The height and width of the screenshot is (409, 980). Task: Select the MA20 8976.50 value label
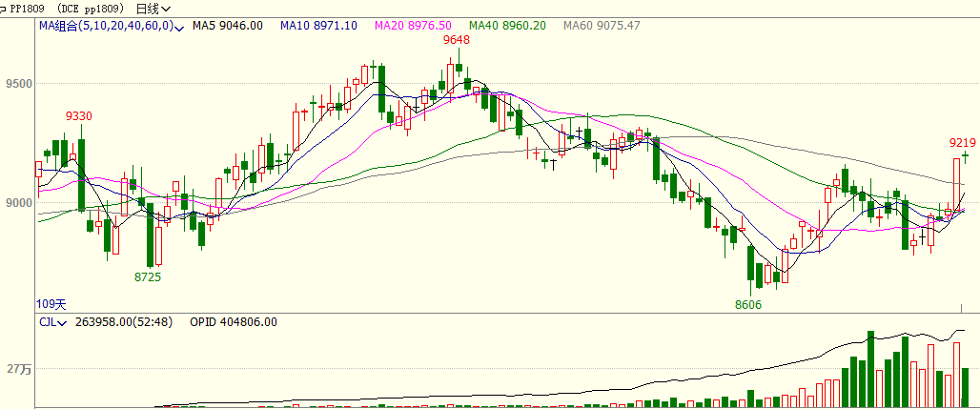pyautogui.click(x=413, y=26)
